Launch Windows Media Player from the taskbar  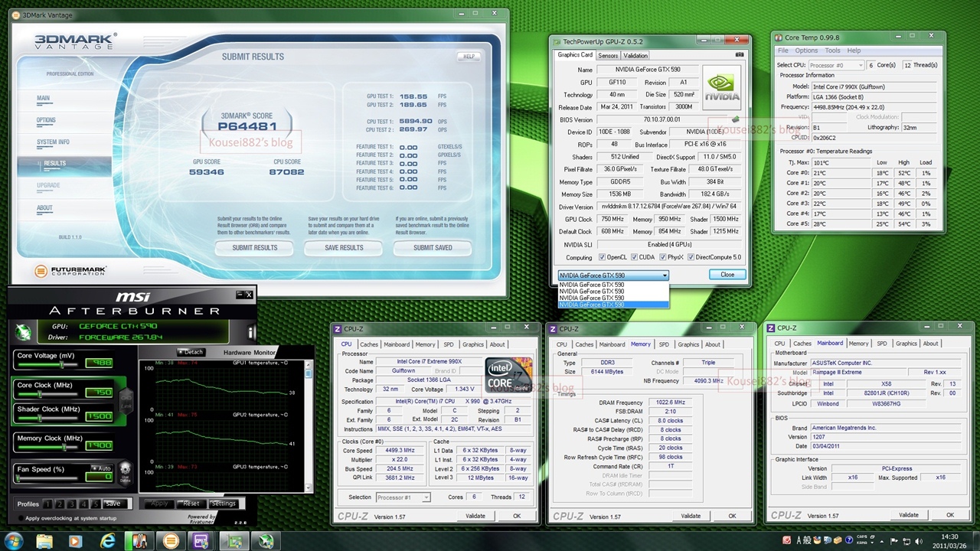pos(75,541)
